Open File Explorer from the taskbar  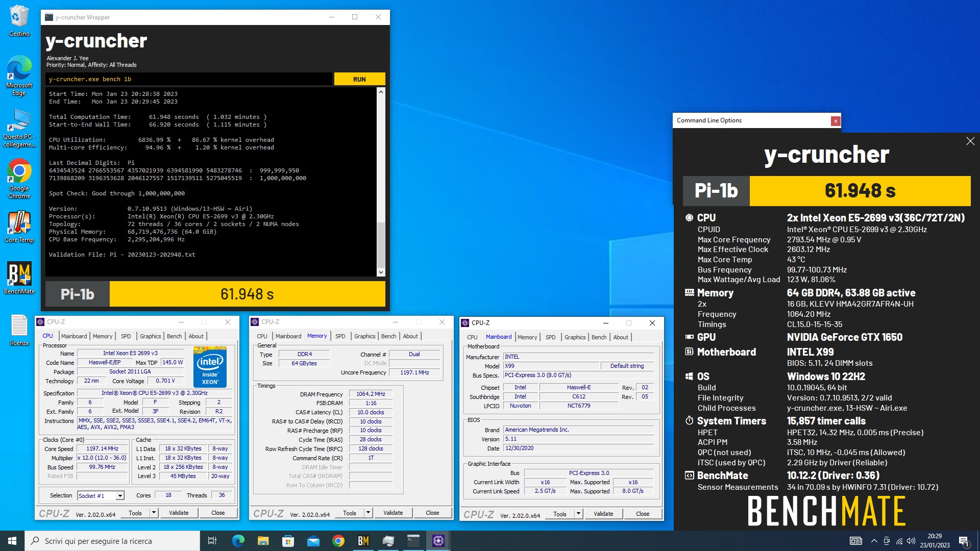(x=263, y=541)
